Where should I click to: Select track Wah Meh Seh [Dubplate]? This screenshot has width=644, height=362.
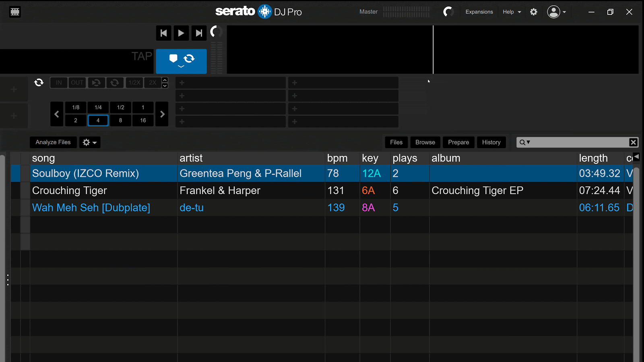322,207
